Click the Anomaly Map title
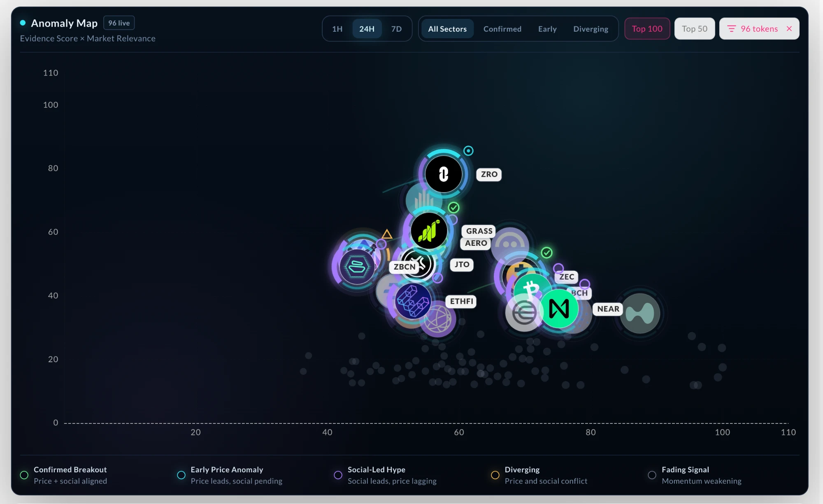This screenshot has height=504, width=823. click(64, 23)
